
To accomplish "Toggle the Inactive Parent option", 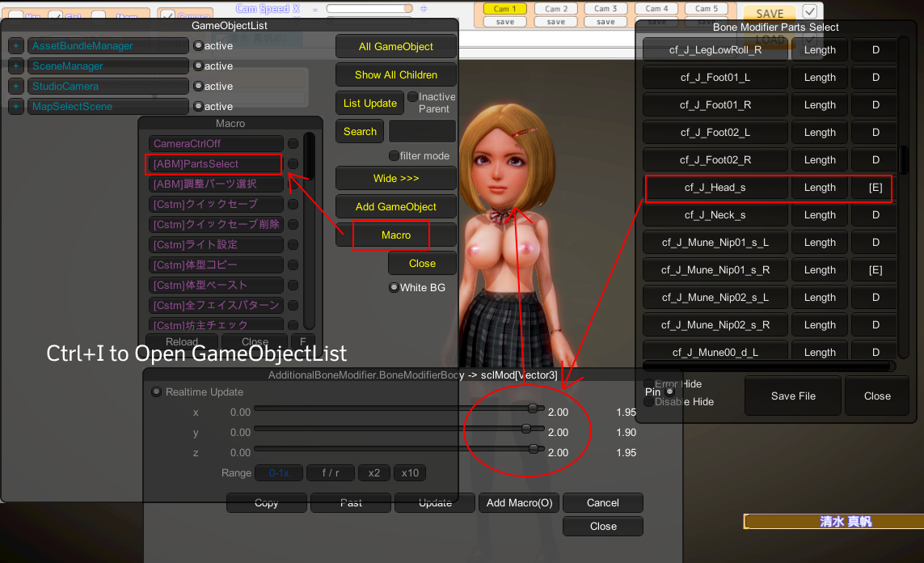I will (412, 97).
